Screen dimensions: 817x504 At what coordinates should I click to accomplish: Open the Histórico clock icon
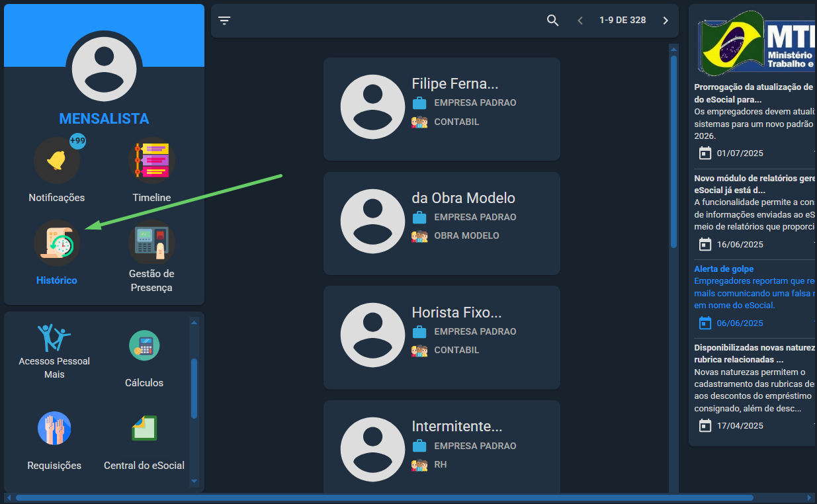[57, 243]
